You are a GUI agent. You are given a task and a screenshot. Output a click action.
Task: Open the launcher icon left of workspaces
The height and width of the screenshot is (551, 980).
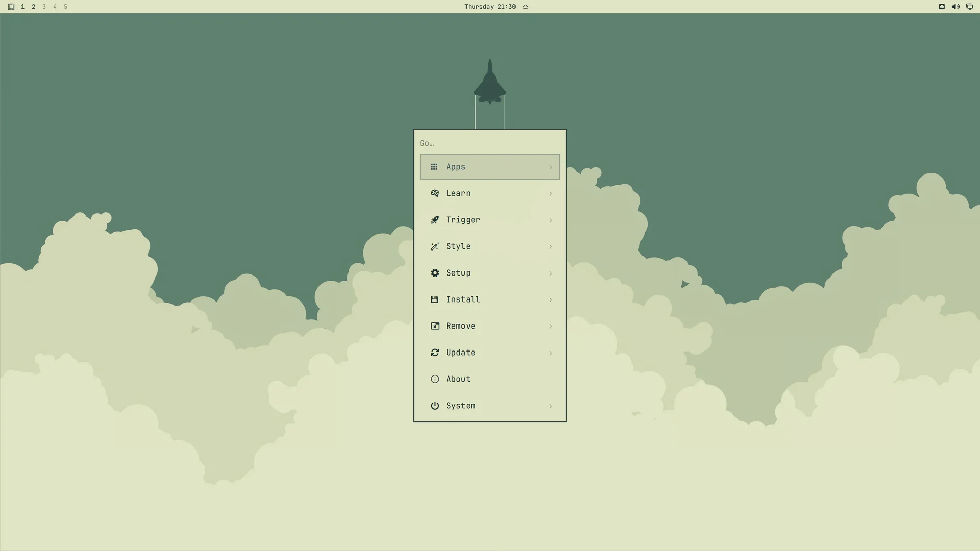(11, 7)
